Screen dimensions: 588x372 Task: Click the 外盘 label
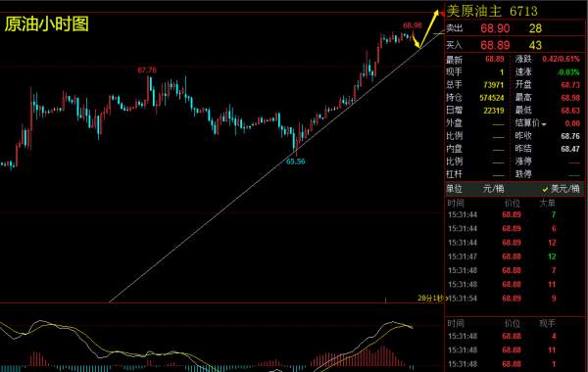(x=454, y=123)
